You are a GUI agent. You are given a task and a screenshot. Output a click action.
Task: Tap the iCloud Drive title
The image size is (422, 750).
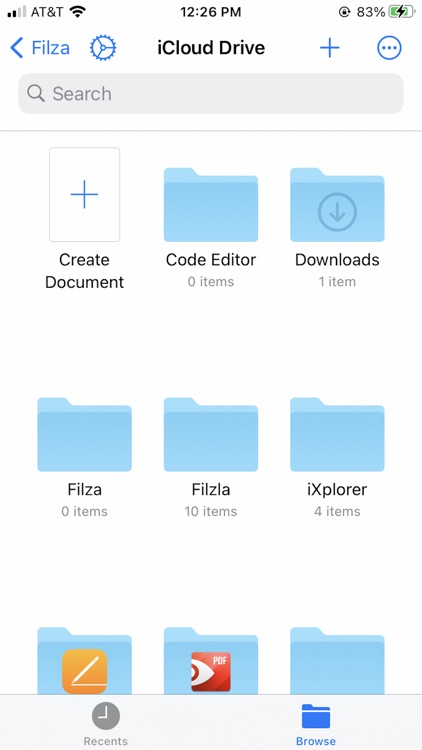[211, 48]
